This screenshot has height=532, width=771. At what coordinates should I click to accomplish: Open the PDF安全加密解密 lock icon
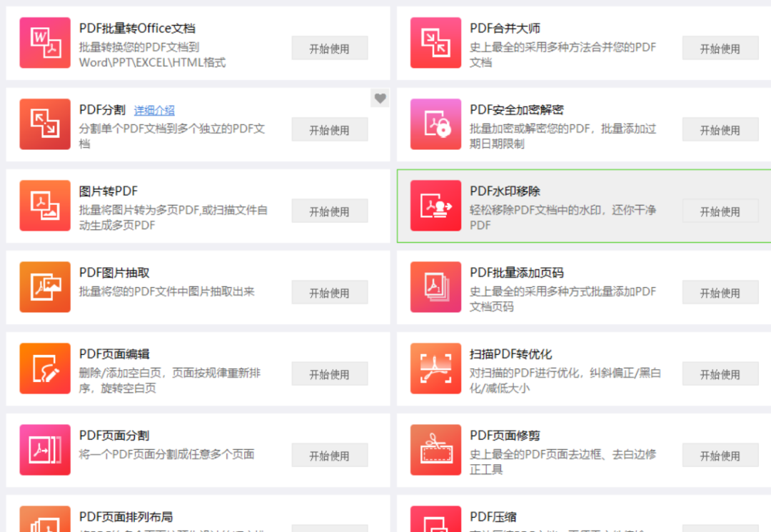[x=435, y=124]
